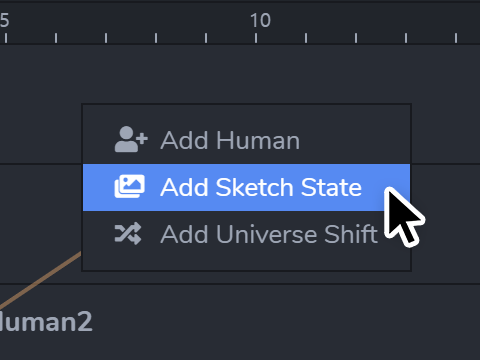Viewport: 480px width, 360px height.
Task: Click the 10 label on the timeline ruler
Action: coord(261,21)
